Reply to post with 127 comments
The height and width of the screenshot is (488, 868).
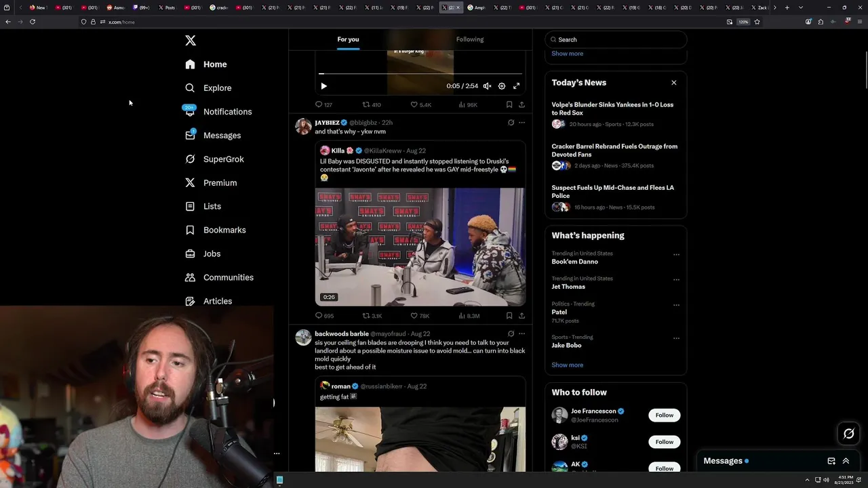pos(323,105)
